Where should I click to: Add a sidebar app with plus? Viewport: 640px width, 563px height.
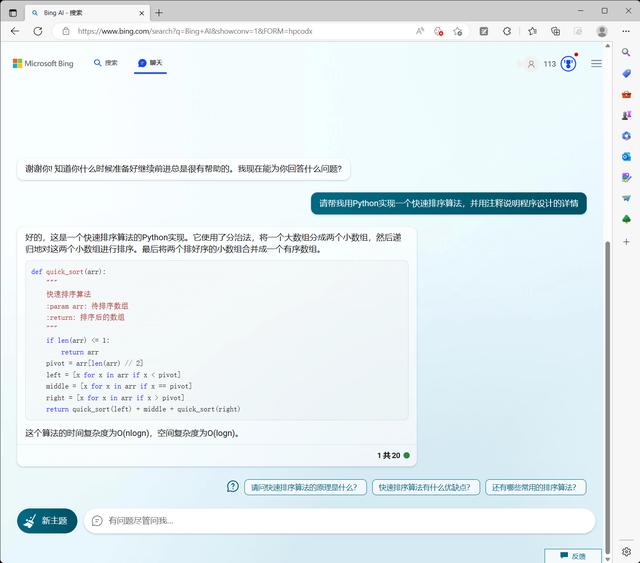[x=626, y=242]
